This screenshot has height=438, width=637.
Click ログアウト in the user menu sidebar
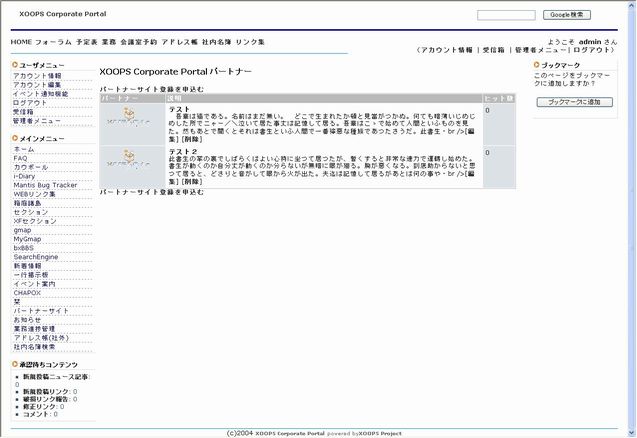point(30,103)
